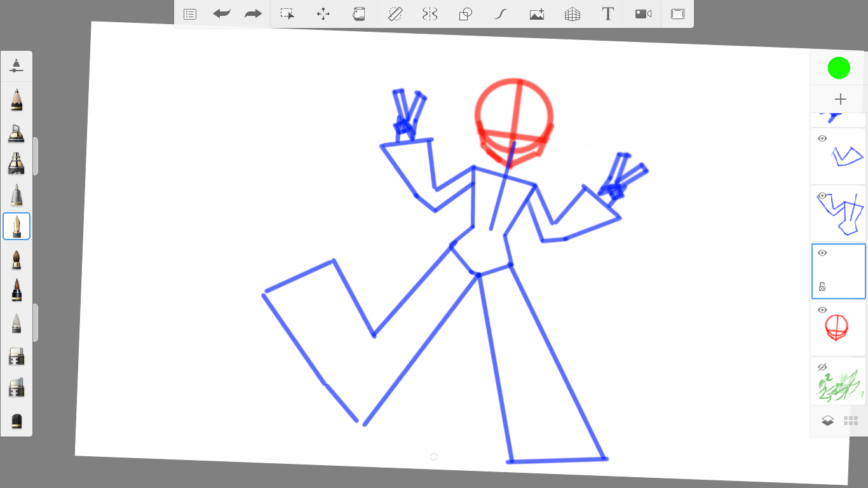Open the brush library grid icon

(x=851, y=421)
